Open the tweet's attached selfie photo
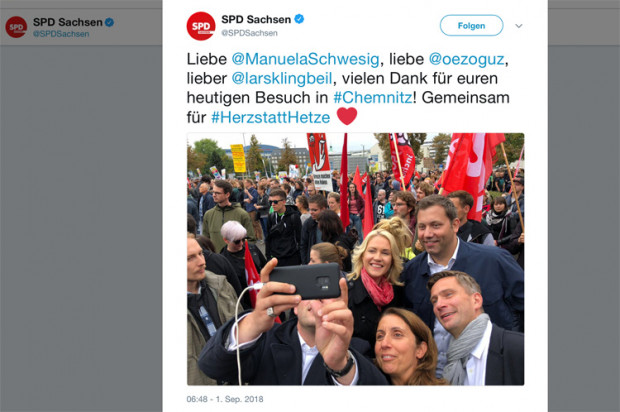 355,259
